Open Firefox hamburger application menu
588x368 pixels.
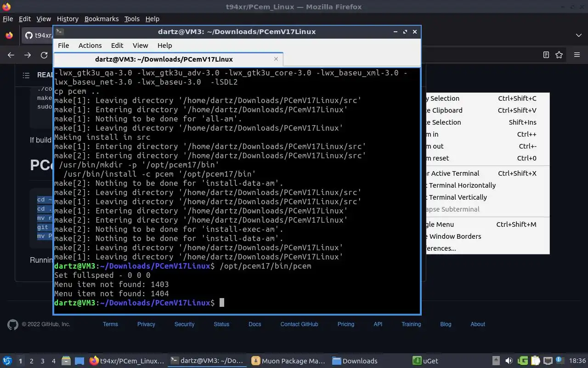point(577,55)
